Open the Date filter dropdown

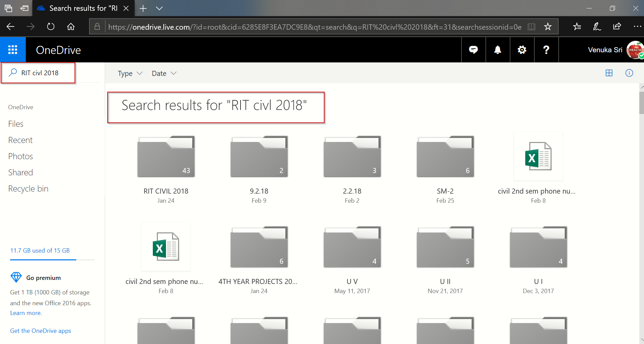point(164,73)
